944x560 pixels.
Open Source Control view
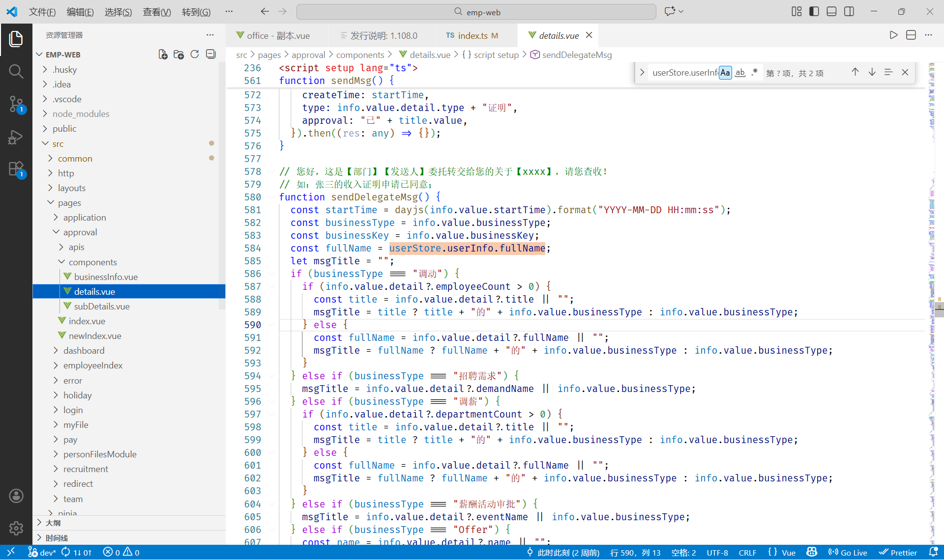[x=16, y=104]
